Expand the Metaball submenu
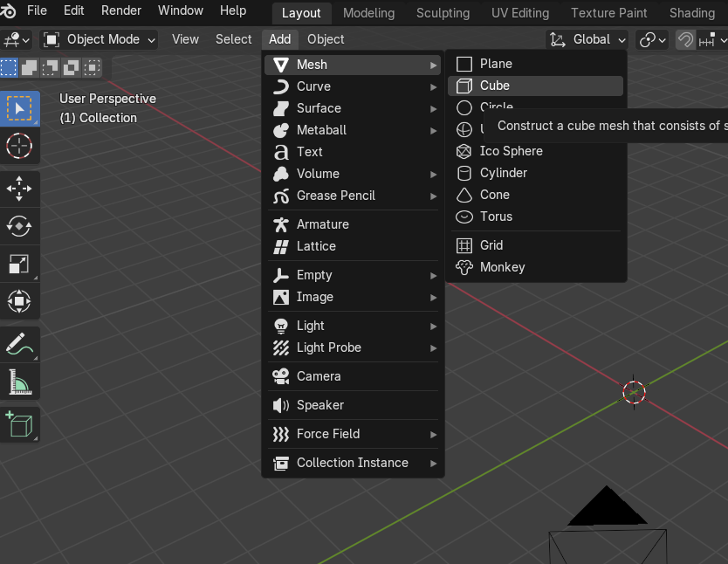The width and height of the screenshot is (728, 564). click(353, 130)
